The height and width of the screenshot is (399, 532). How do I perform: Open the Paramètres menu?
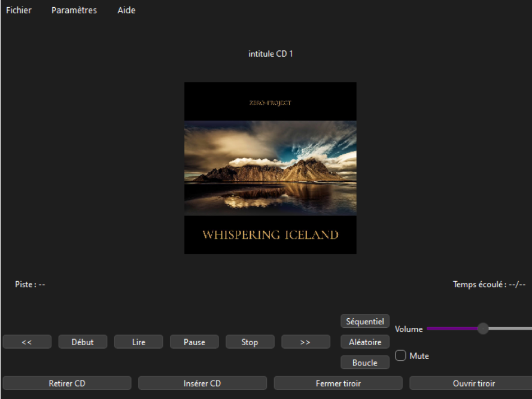tap(74, 10)
